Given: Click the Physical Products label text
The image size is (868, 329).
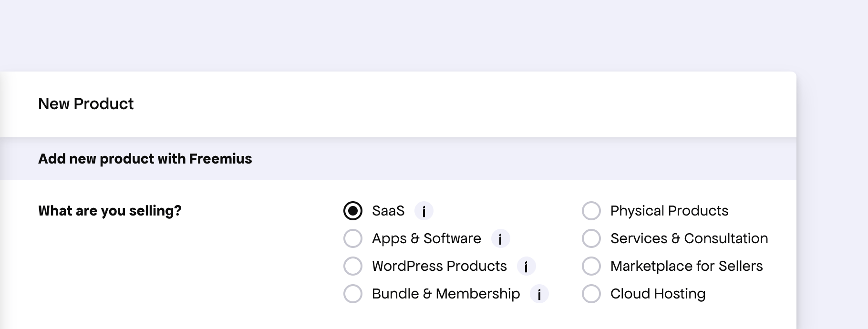Looking at the screenshot, I should coord(669,211).
